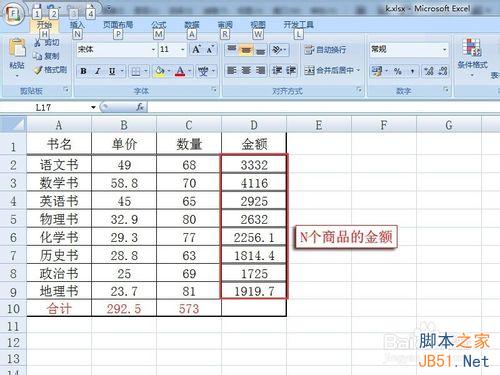The width and height of the screenshot is (500, 375).
Task: Click increase indent icon
Action: (x=290, y=70)
